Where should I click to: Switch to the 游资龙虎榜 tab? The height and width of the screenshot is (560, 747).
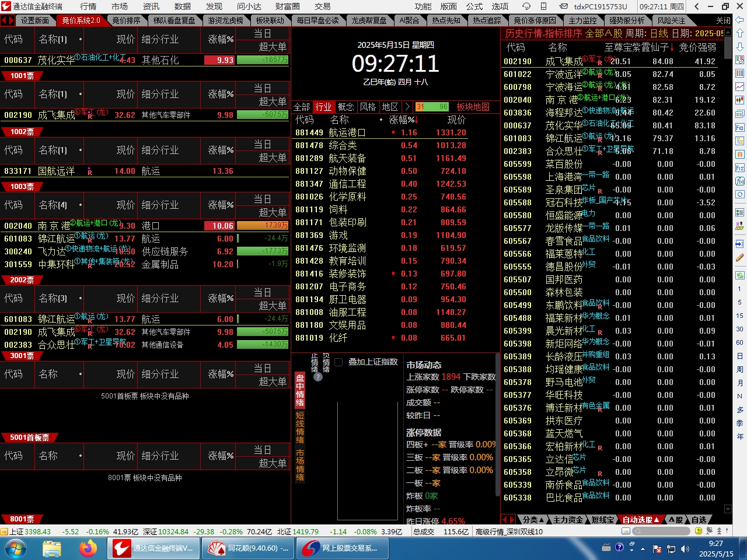click(225, 20)
